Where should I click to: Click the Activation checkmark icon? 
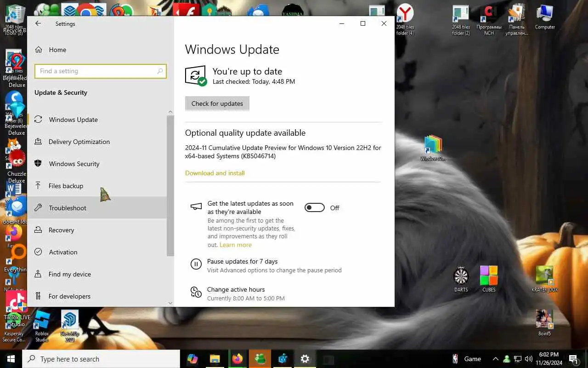[39, 252]
